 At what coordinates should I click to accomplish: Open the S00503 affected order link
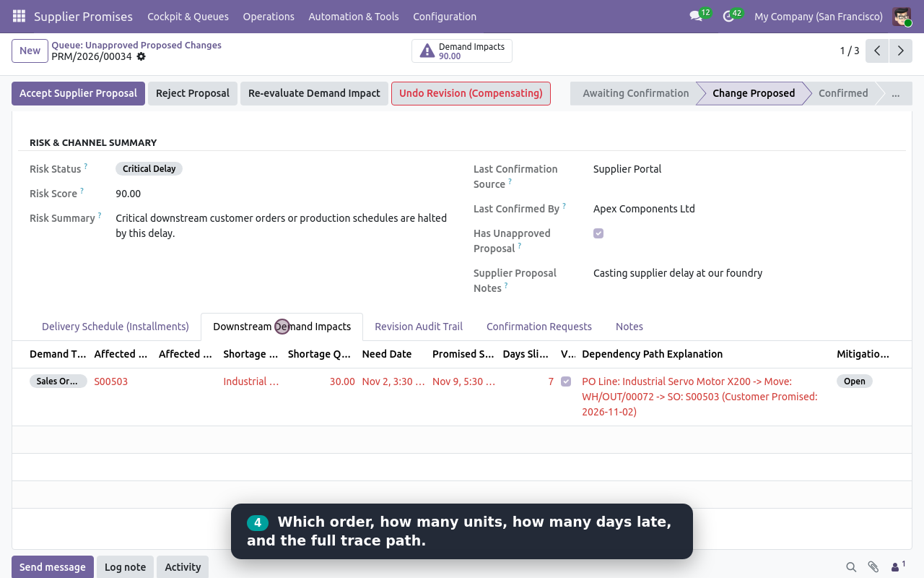point(111,381)
